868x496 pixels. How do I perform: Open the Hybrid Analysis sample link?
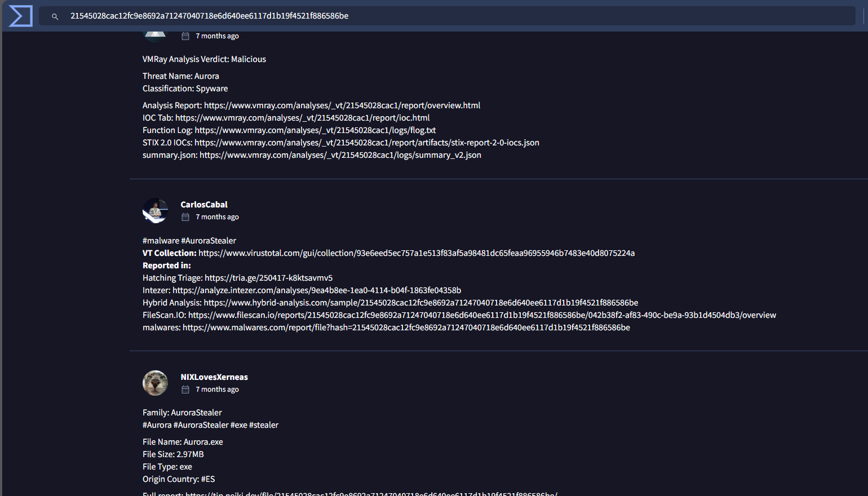(421, 303)
